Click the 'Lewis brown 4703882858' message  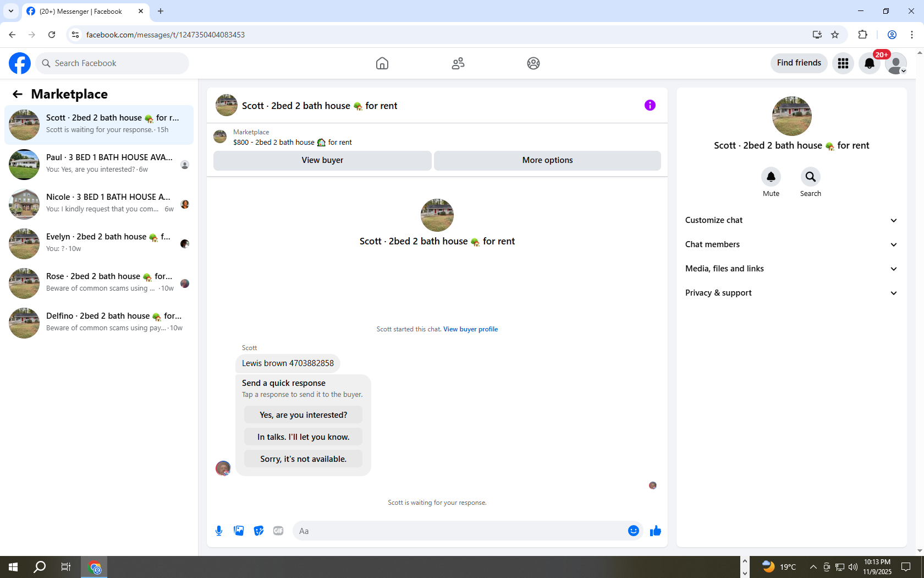tap(288, 363)
